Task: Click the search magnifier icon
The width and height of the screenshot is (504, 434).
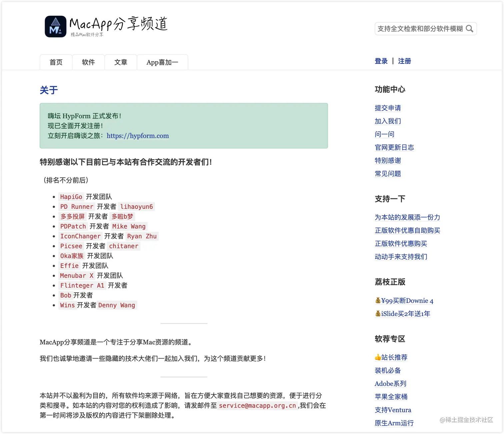Action: [469, 29]
